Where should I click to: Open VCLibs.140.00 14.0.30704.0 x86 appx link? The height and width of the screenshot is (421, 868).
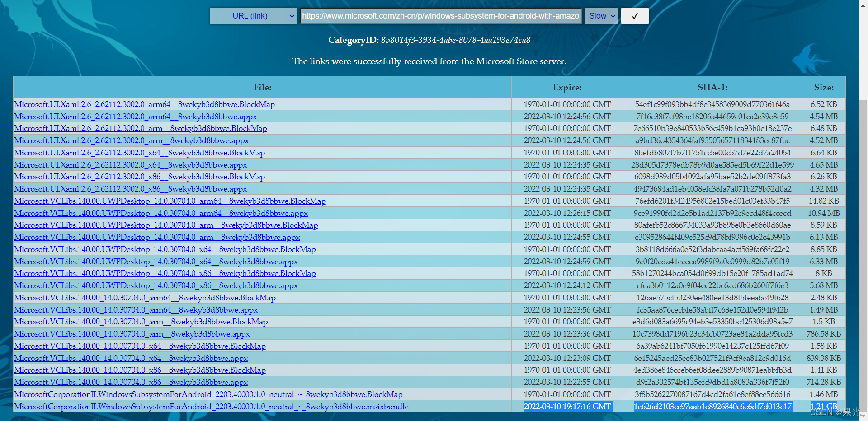[131, 382]
